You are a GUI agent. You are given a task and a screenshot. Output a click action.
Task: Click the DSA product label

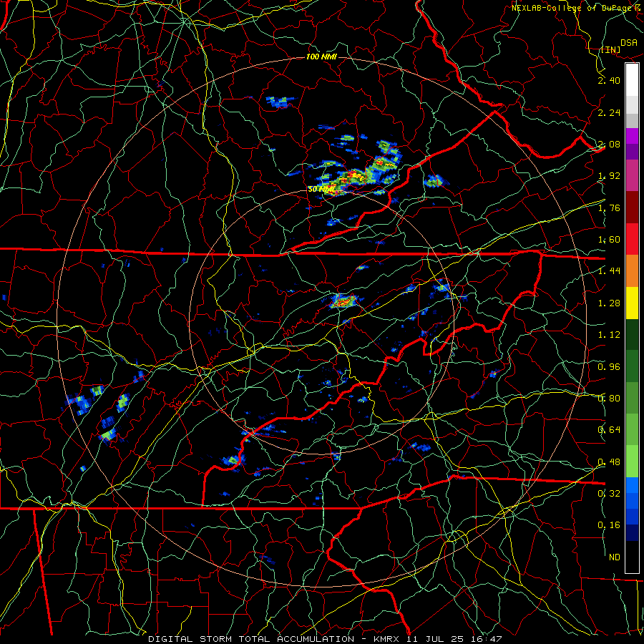point(629,43)
